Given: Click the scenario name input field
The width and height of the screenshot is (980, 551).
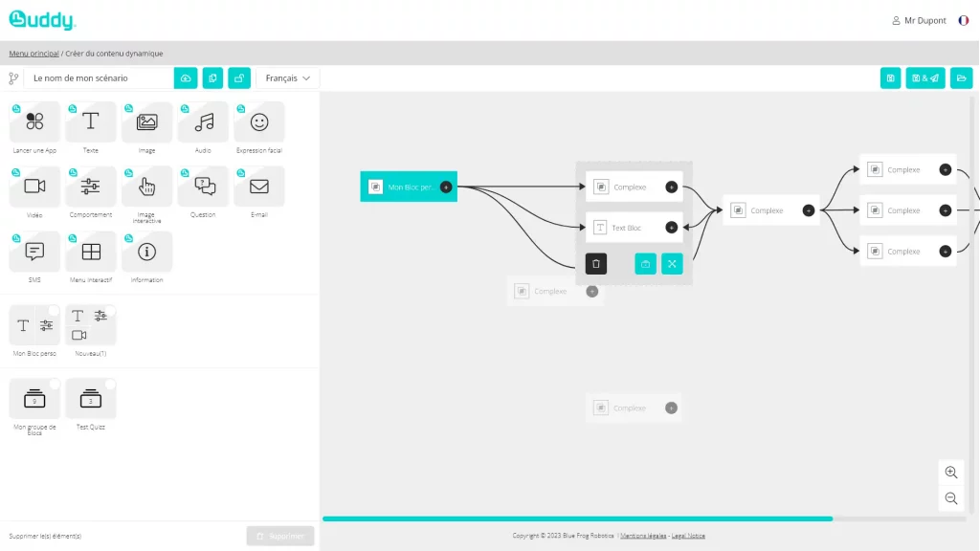Looking at the screenshot, I should coord(99,78).
